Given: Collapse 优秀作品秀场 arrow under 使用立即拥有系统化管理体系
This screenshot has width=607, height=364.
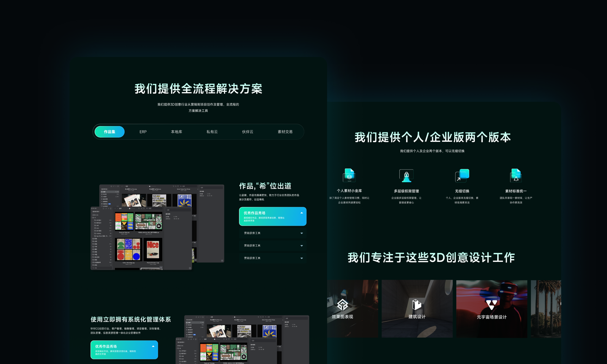Looking at the screenshot, I should (153, 346).
